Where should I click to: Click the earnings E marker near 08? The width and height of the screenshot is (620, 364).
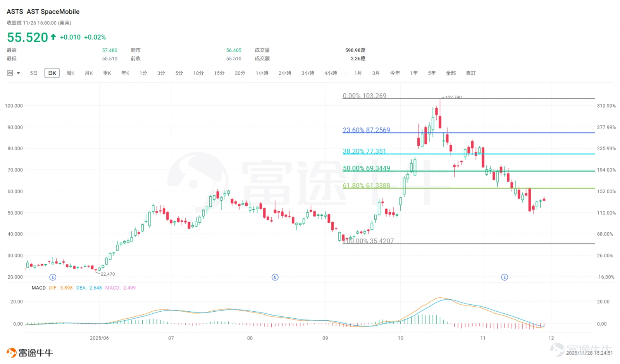click(x=275, y=277)
